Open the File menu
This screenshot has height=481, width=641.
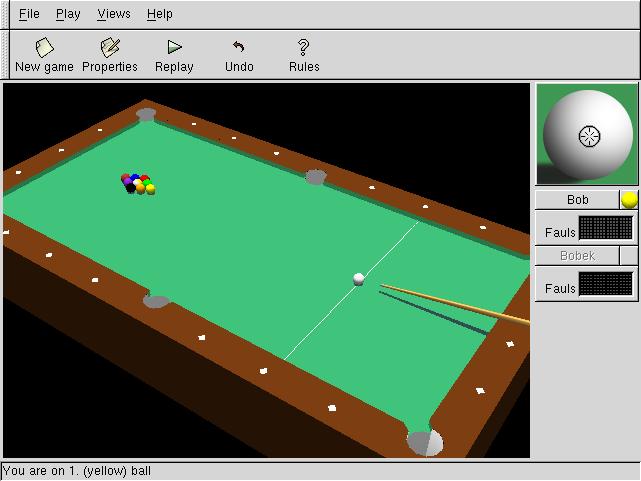(29, 14)
